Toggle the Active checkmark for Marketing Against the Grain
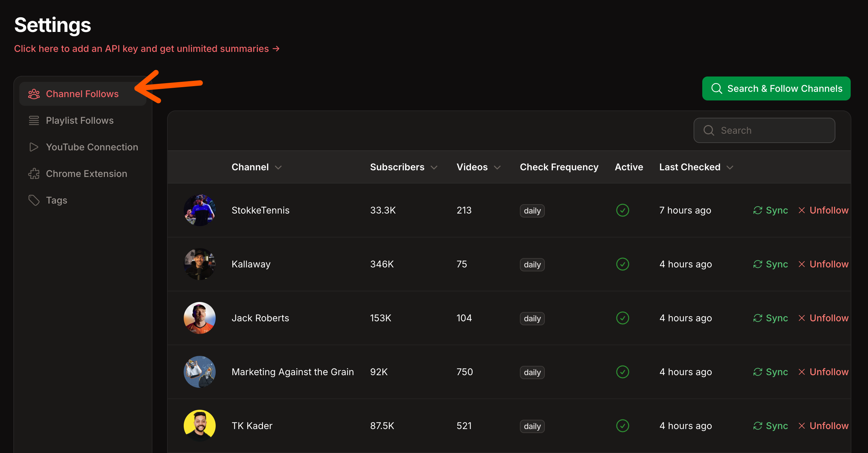This screenshot has width=868, height=453. coord(622,372)
